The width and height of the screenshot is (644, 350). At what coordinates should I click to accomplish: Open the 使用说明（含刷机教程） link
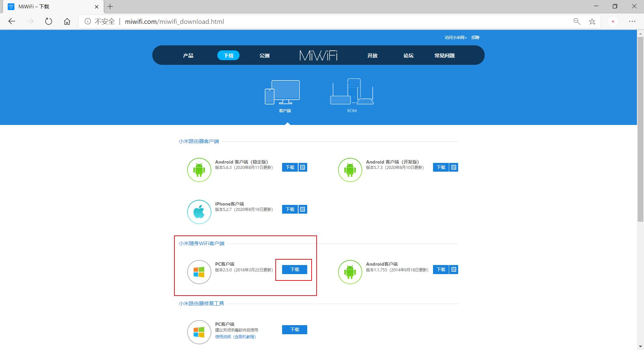tap(235, 337)
